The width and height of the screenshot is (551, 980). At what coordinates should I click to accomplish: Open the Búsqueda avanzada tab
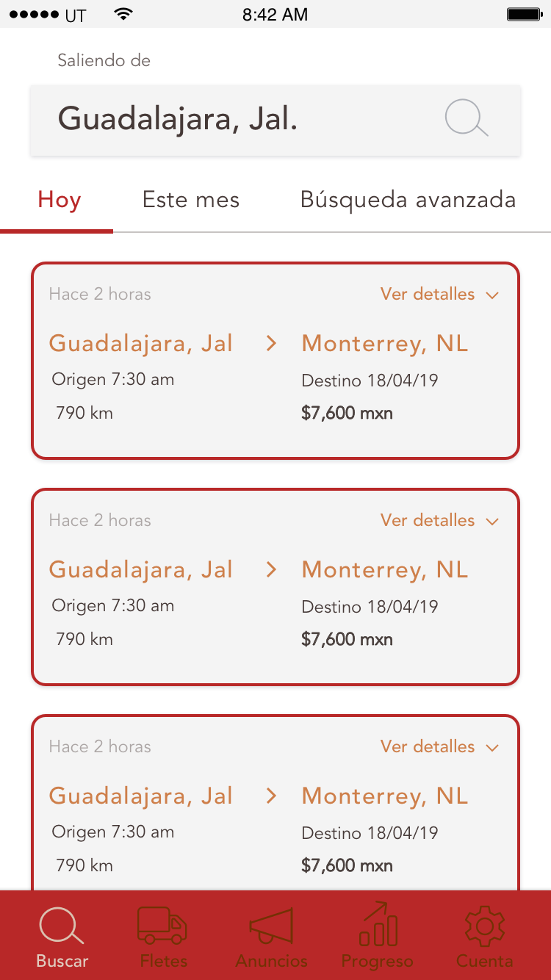click(x=408, y=200)
